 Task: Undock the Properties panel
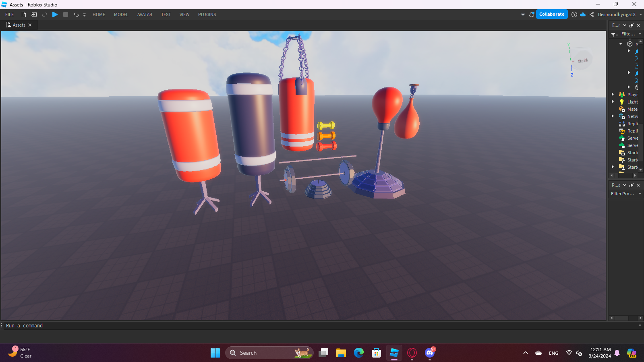click(632, 185)
